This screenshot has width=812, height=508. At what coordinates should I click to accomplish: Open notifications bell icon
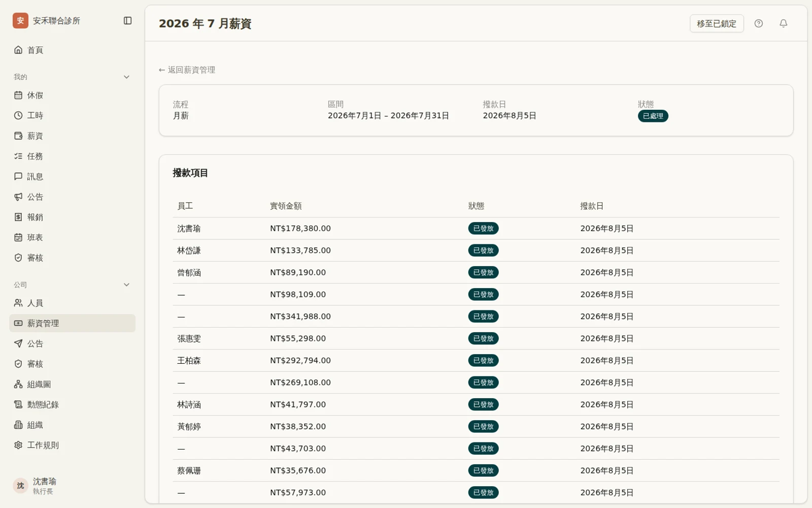coord(784,23)
